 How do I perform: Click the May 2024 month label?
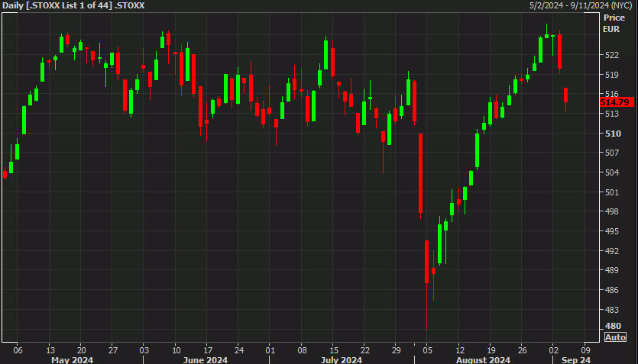point(73,360)
